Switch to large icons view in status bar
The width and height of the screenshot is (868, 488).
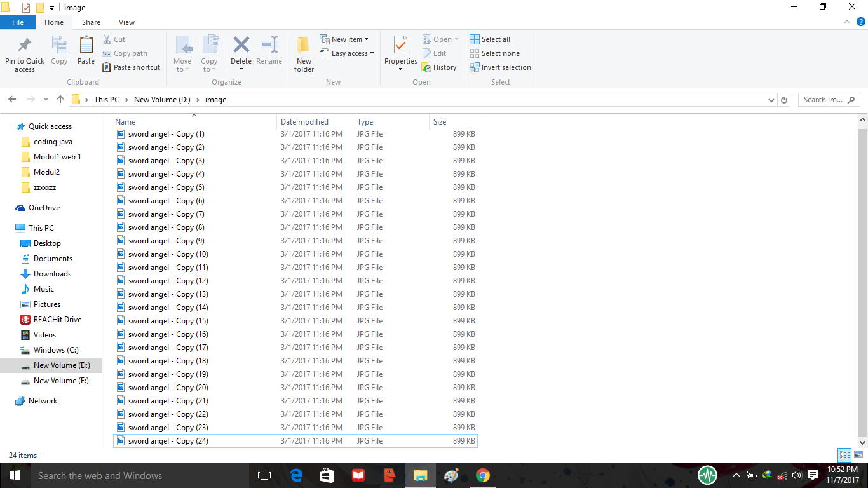[x=860, y=455]
